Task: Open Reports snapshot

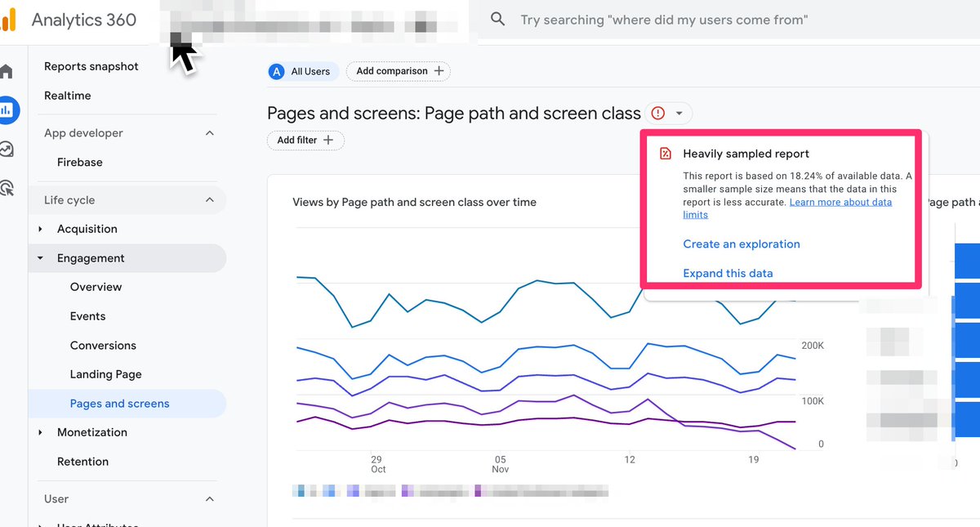Action: [91, 66]
